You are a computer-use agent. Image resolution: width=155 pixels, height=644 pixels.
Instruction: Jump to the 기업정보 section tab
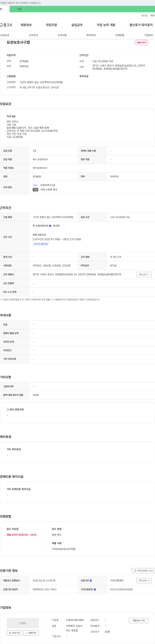point(149,35)
